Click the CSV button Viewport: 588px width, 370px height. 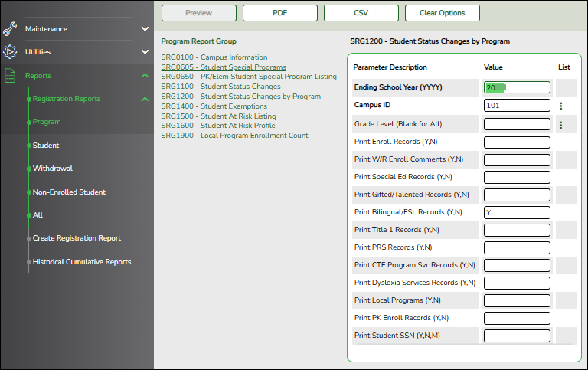click(x=361, y=13)
